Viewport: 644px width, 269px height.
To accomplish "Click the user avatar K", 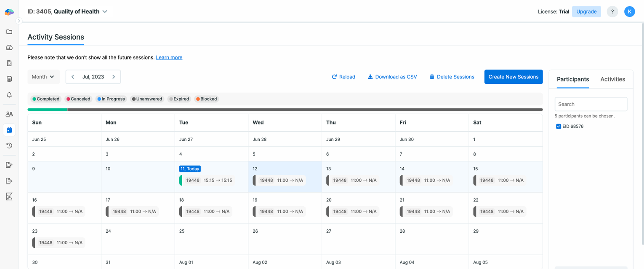I will coord(629,12).
